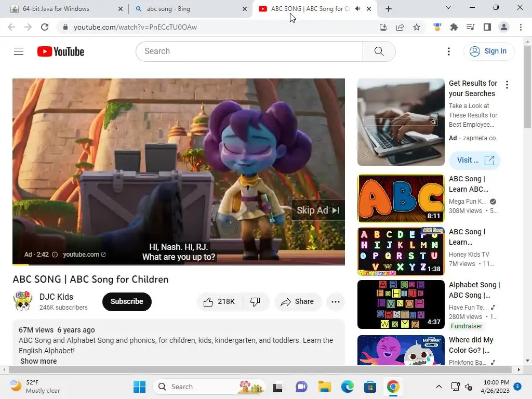Go back in browser history
This screenshot has width=532, height=399.
[11, 27]
